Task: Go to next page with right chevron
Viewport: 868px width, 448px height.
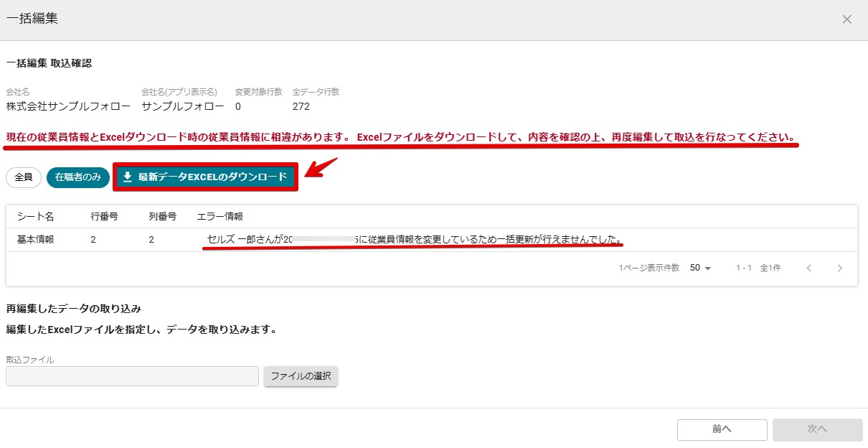Action: click(x=840, y=268)
